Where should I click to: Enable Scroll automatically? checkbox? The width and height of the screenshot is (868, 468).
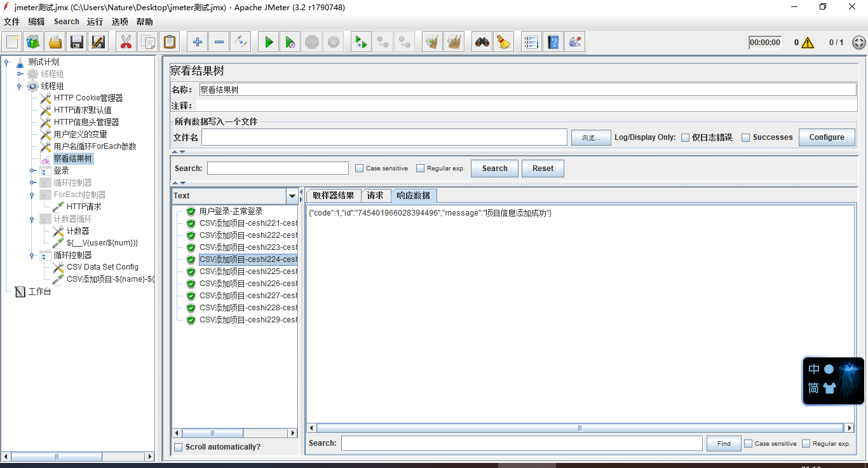(x=178, y=447)
